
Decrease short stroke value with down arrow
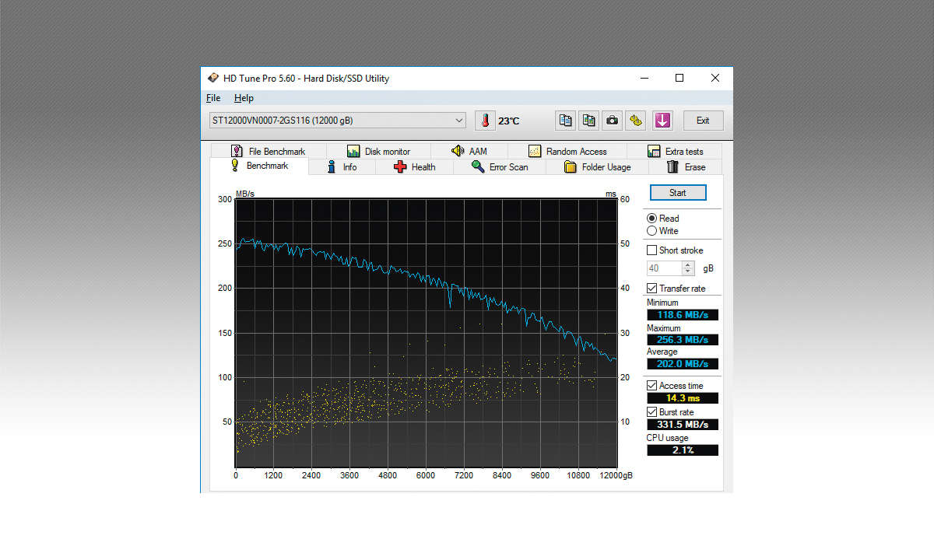[x=688, y=271]
